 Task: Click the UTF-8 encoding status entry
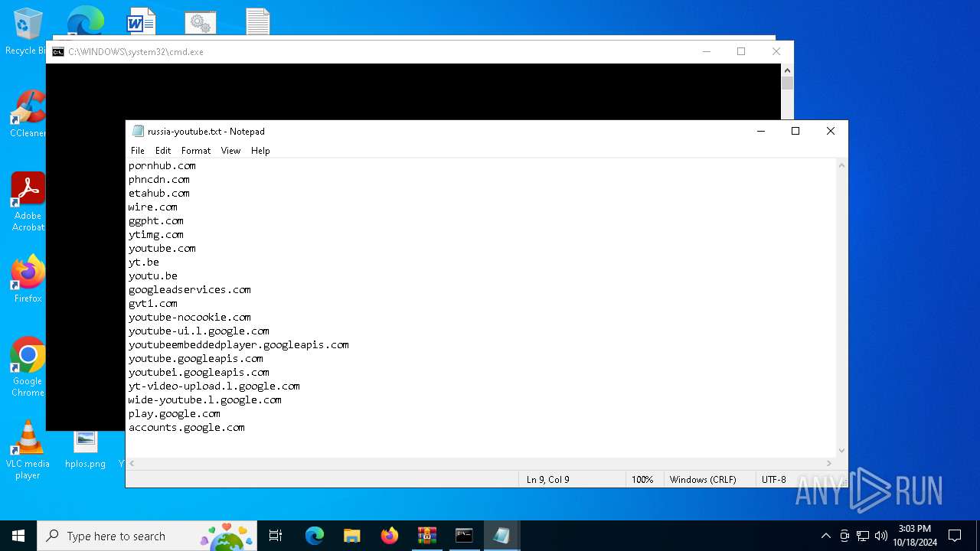[774, 480]
